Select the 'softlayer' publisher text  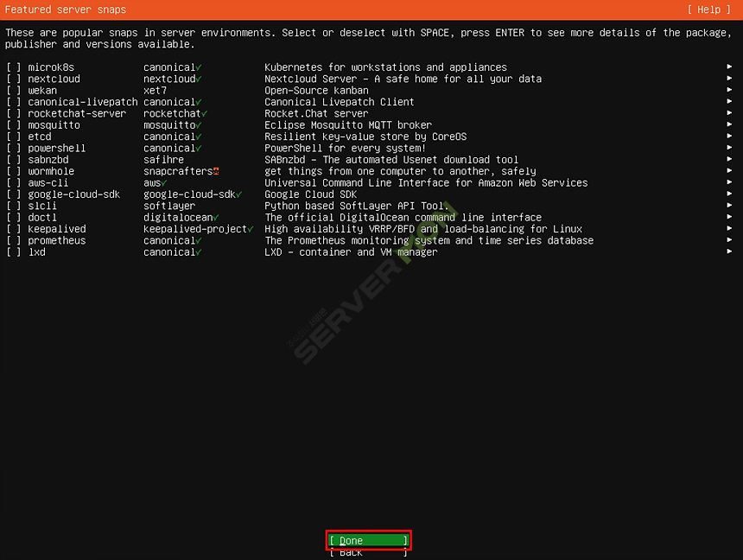(x=169, y=206)
